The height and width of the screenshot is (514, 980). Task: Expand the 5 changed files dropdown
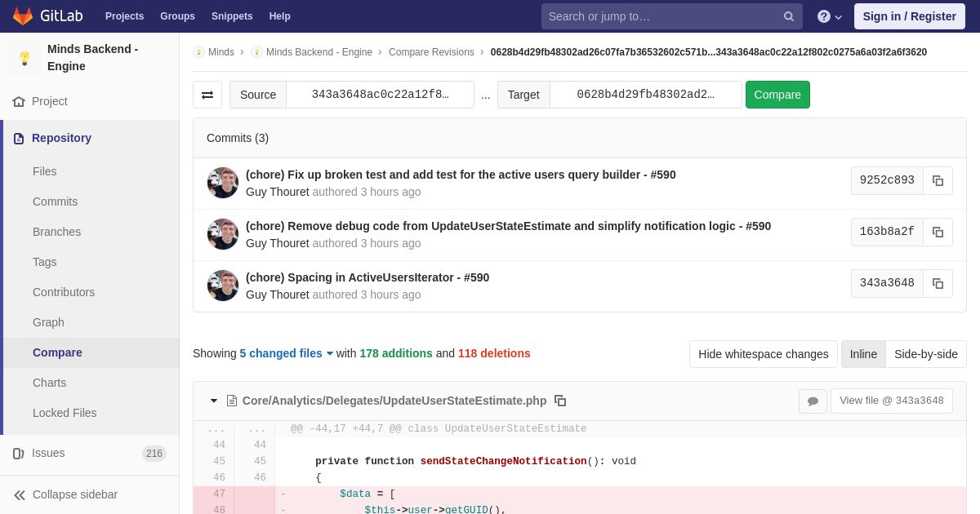[287, 353]
